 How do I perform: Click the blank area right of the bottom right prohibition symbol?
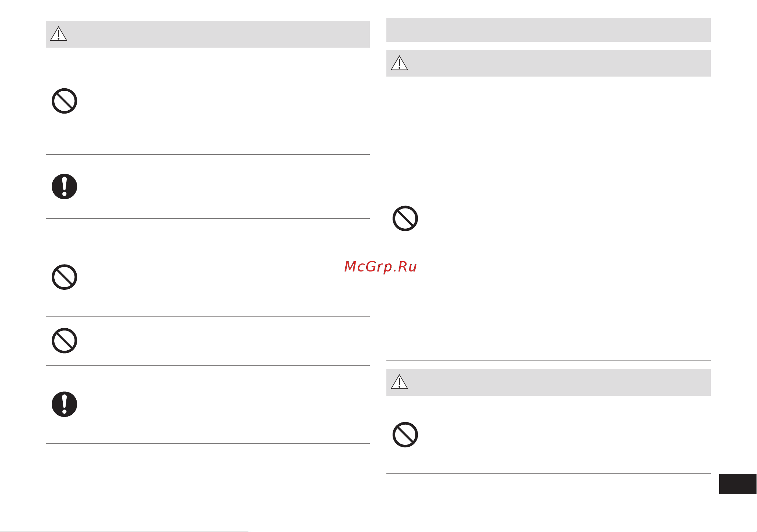click(566, 435)
